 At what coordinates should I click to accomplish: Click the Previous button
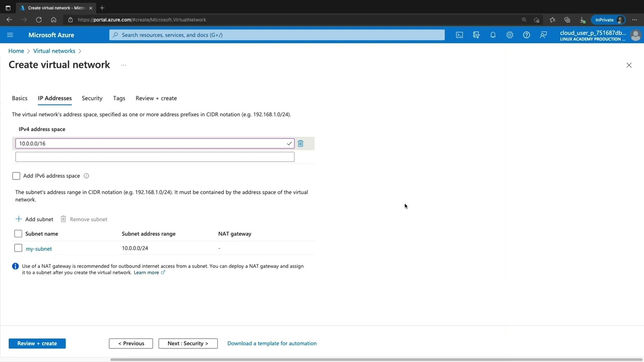[131, 343]
